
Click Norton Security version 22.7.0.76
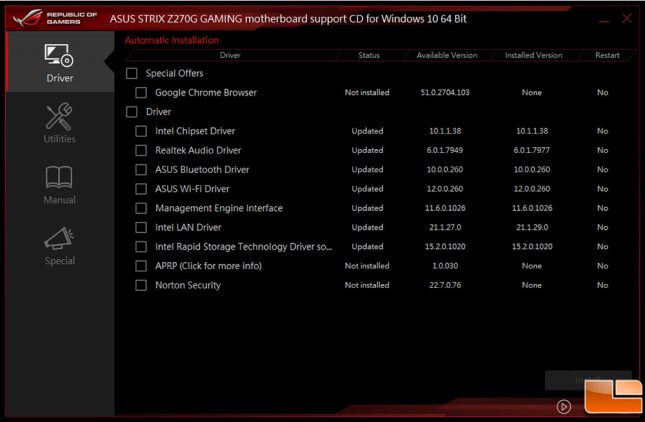(x=445, y=285)
